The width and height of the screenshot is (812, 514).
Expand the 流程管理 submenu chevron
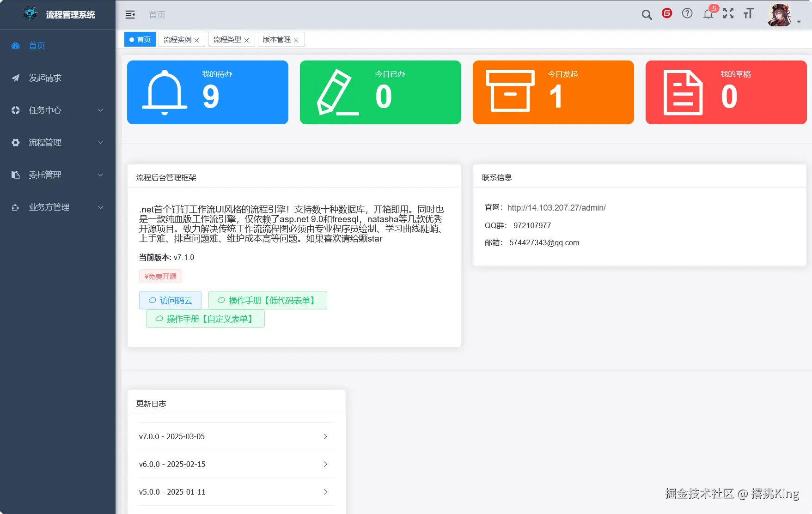click(101, 143)
